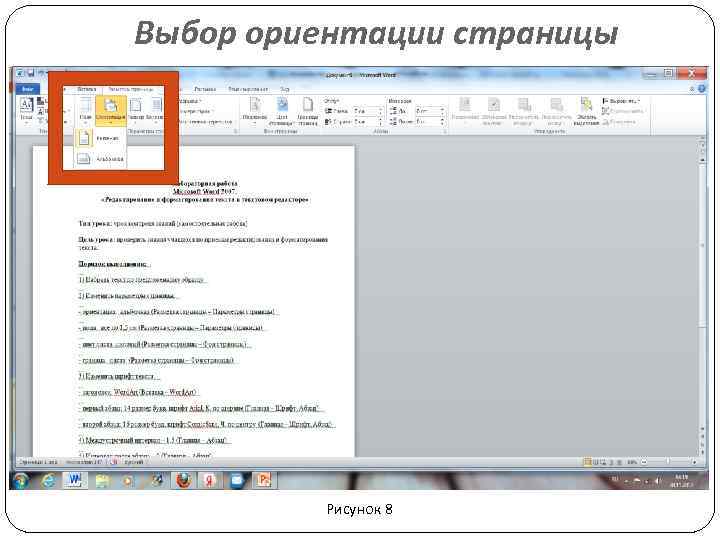
Task: Click the Spacing After spinner arrows
Action: point(442,122)
